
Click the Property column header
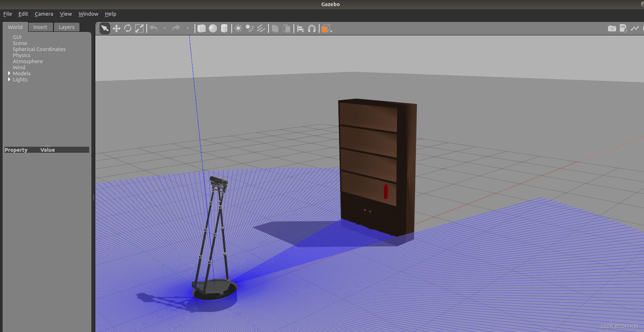coord(16,150)
